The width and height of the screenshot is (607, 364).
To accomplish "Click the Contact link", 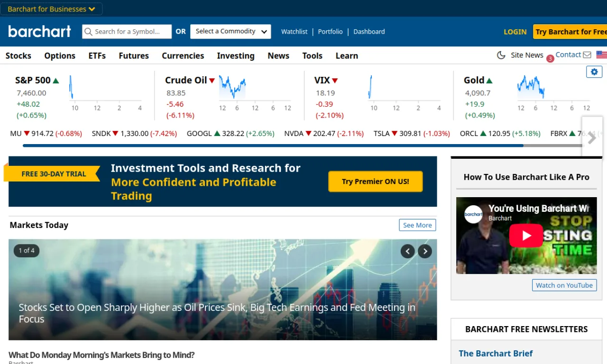I will click(x=568, y=55).
